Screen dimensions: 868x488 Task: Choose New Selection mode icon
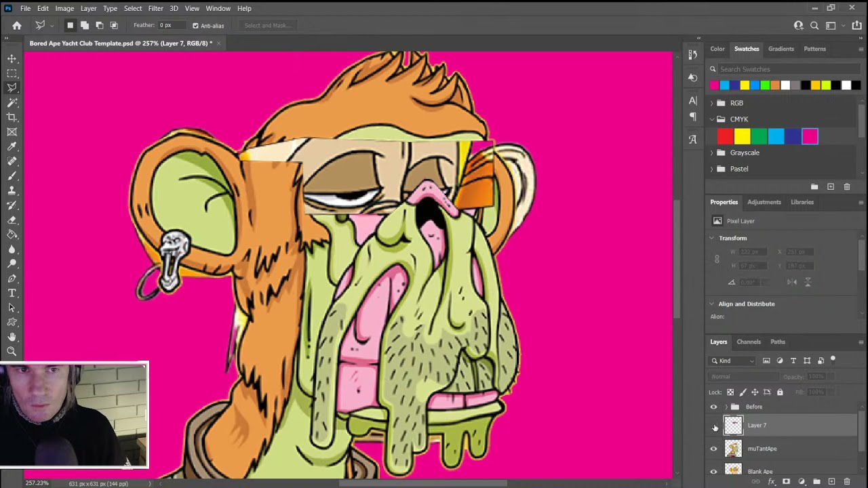point(70,25)
